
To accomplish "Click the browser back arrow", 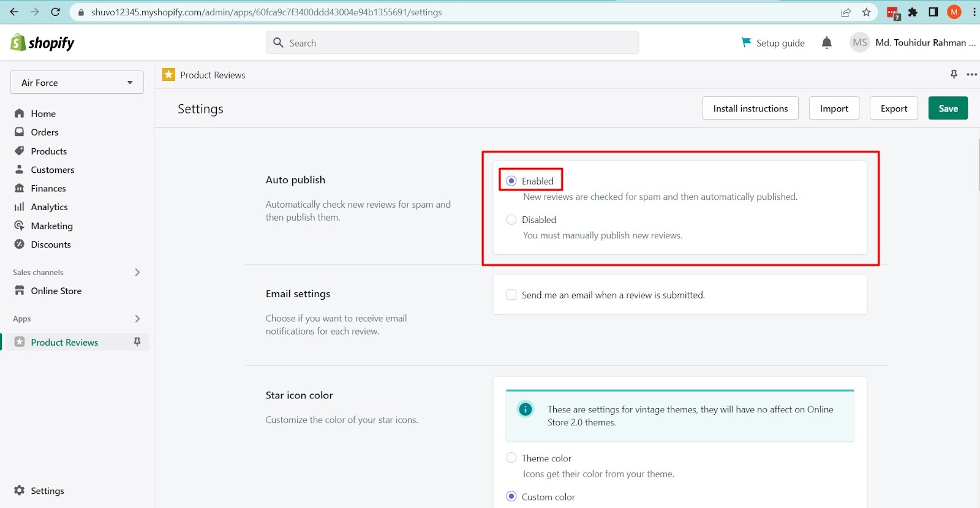I will pos(14,12).
